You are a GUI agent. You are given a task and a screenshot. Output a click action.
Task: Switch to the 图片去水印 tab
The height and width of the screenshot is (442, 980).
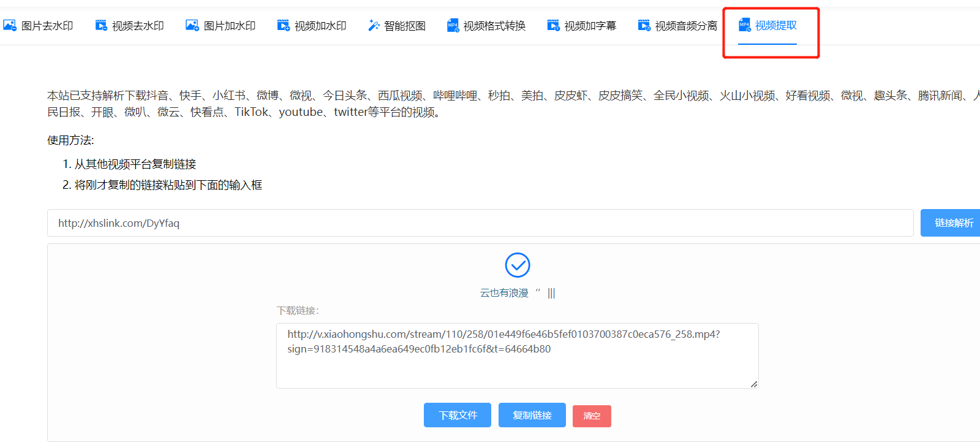coord(47,26)
